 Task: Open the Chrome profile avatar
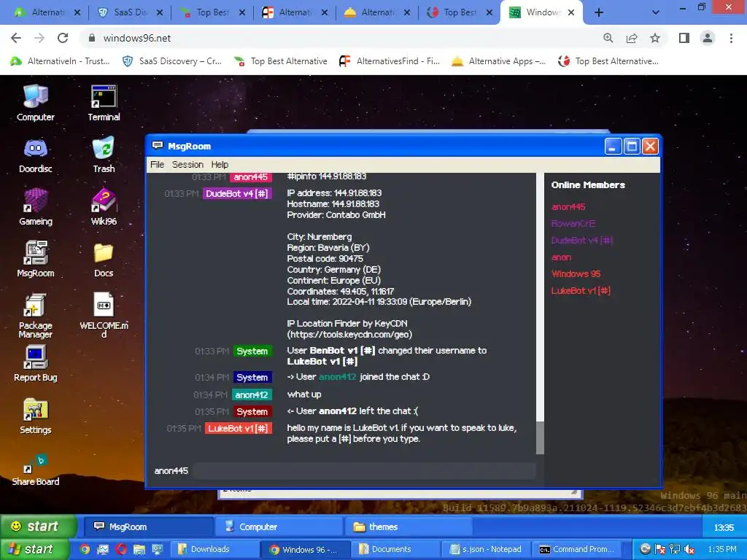click(708, 38)
